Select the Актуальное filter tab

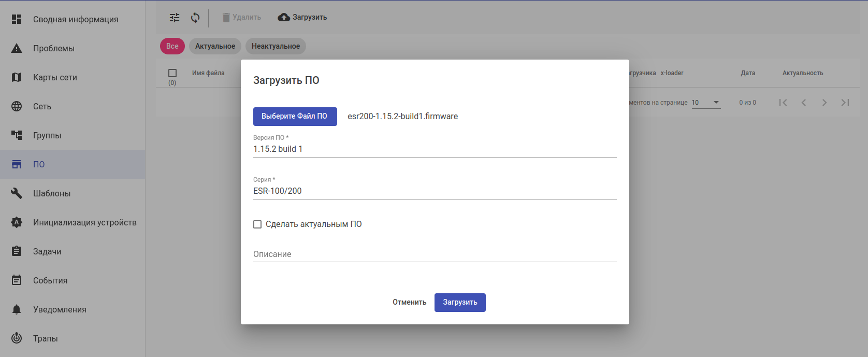click(x=215, y=46)
